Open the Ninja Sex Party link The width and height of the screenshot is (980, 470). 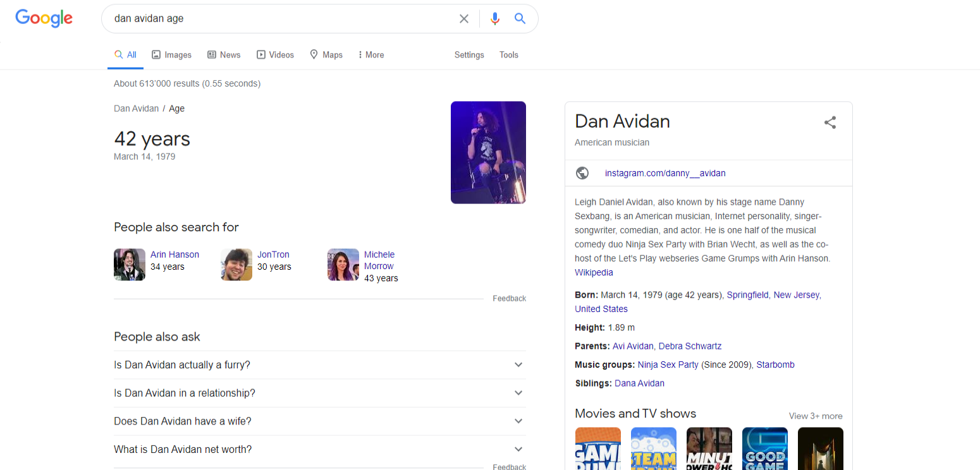point(668,365)
